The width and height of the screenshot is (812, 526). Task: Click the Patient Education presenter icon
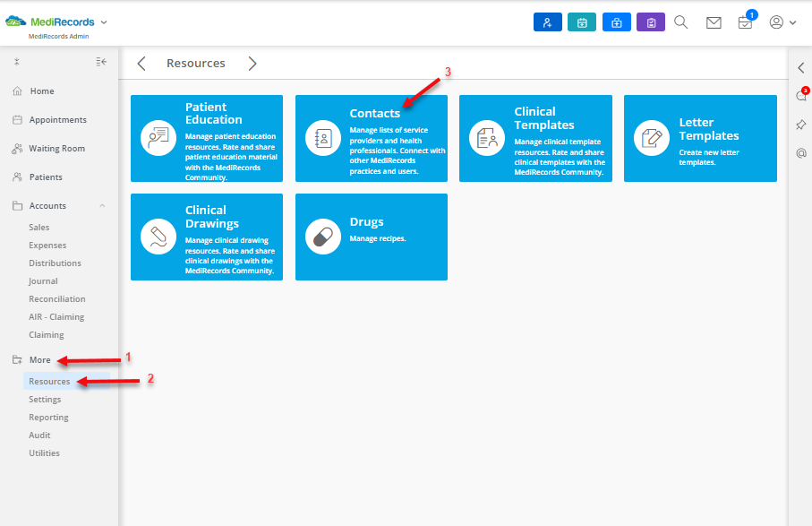(x=158, y=138)
